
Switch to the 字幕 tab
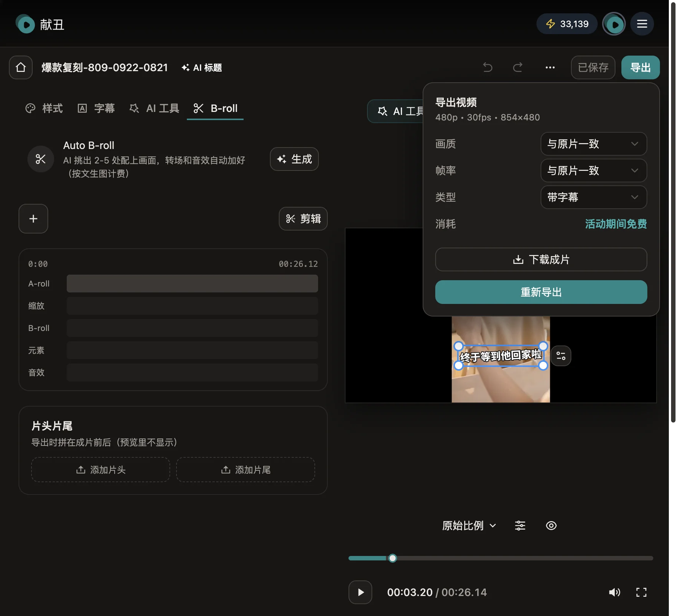96,108
